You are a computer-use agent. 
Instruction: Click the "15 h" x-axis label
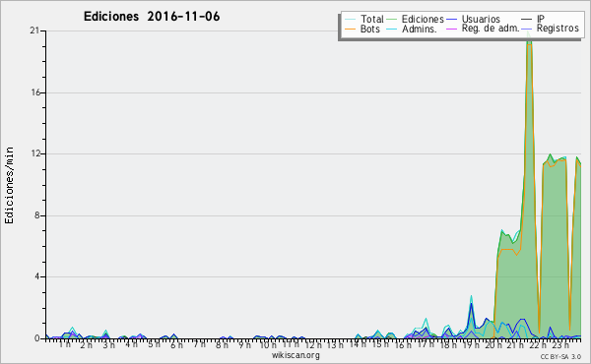point(380,344)
